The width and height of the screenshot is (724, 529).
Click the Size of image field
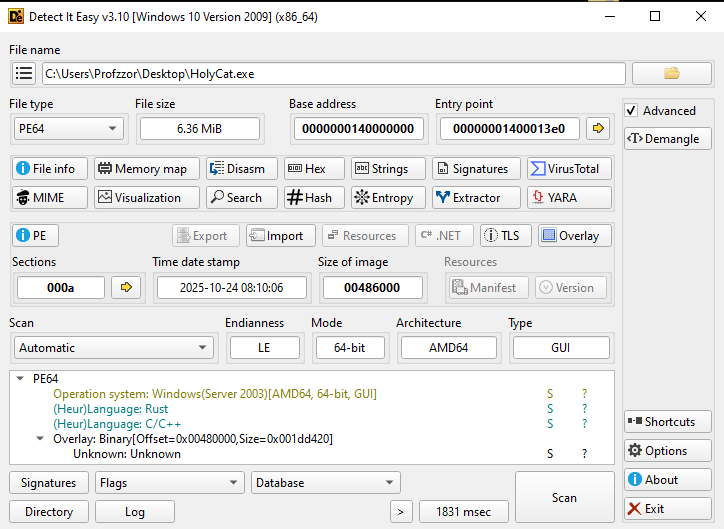[372, 288]
